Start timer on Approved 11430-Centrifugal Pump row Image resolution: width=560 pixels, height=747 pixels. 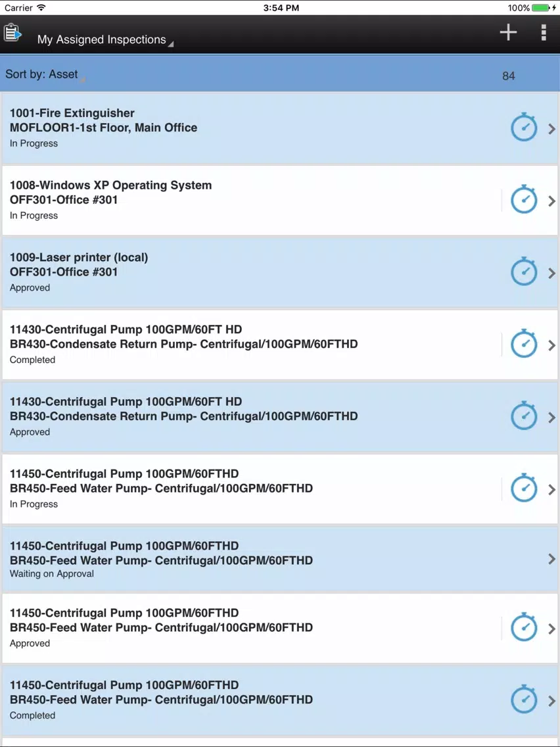click(524, 416)
